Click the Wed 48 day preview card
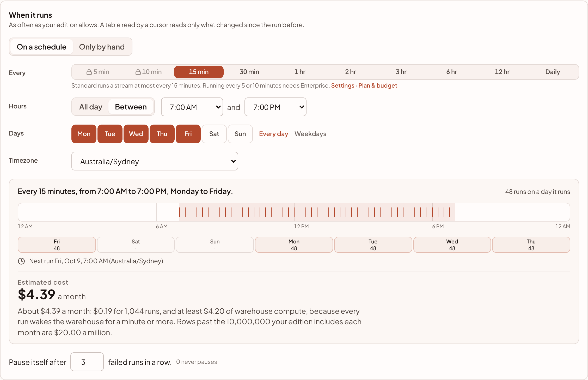Image resolution: width=588 pixels, height=380 pixels. pos(452,245)
